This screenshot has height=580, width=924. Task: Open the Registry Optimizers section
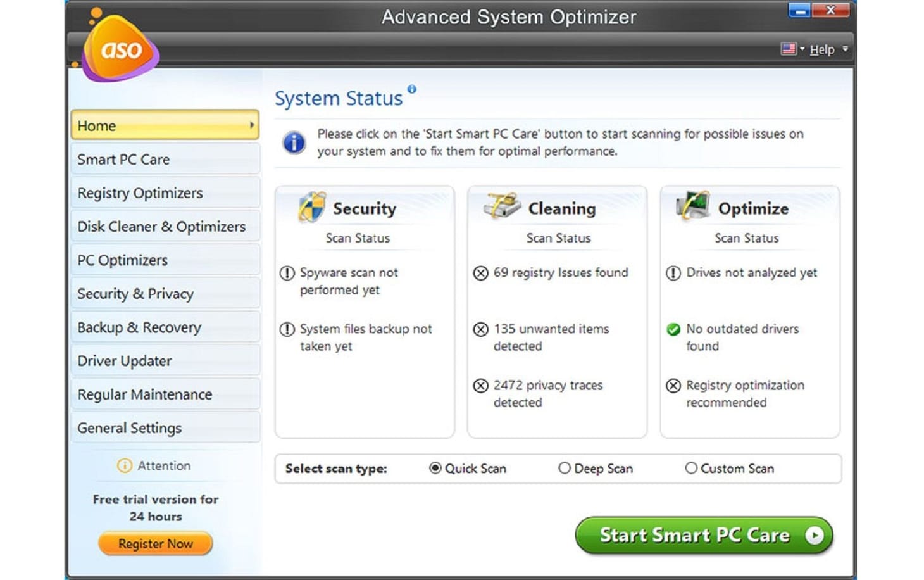point(140,192)
